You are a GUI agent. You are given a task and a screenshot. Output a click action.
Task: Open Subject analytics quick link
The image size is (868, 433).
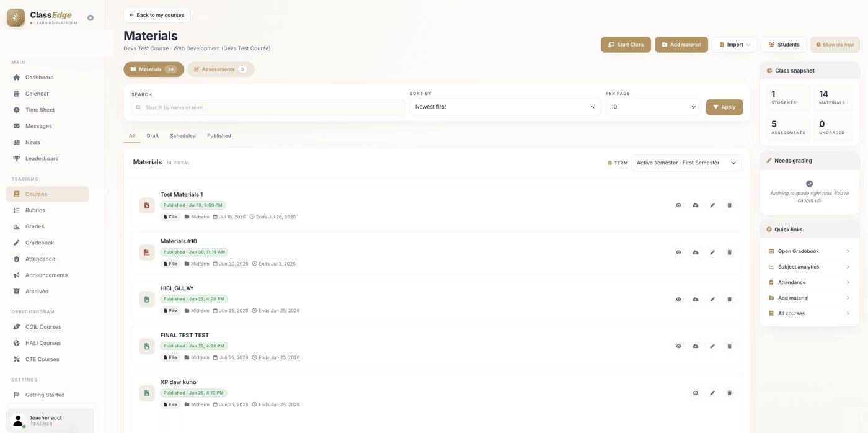809,267
